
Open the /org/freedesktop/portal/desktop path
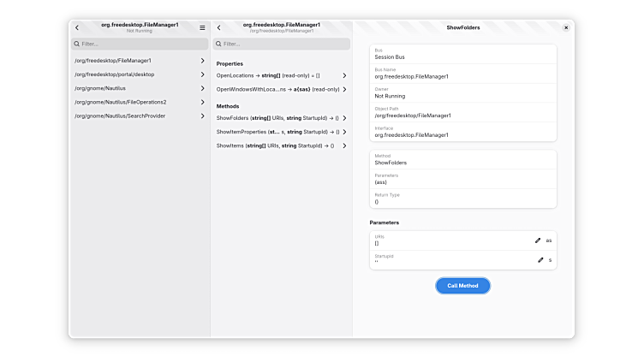[x=137, y=74]
